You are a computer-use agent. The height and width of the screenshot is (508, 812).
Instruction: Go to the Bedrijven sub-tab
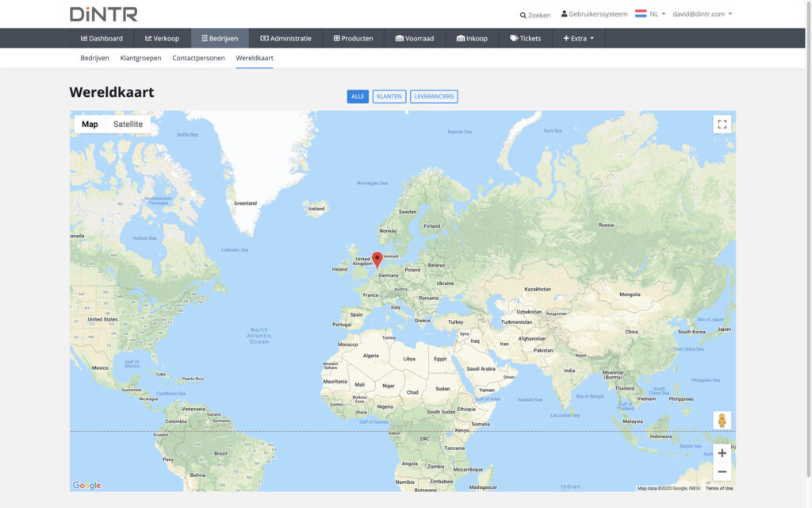click(x=95, y=58)
